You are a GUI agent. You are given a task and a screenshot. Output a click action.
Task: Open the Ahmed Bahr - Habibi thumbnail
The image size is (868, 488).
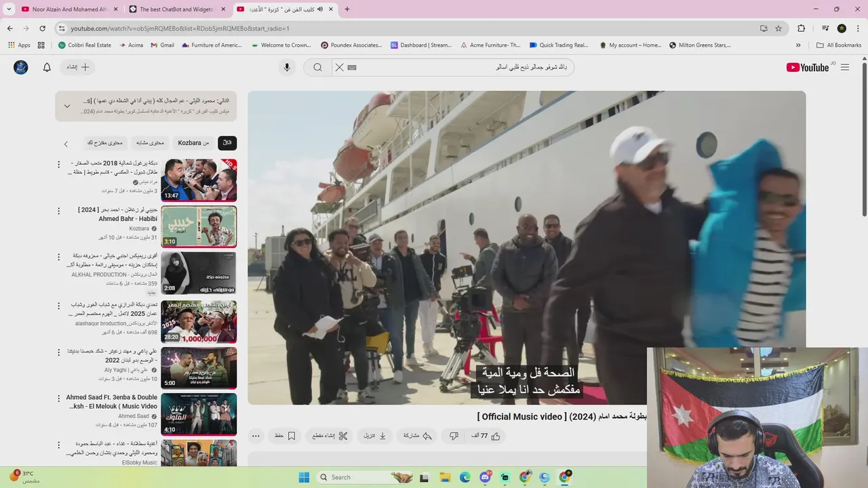(199, 226)
